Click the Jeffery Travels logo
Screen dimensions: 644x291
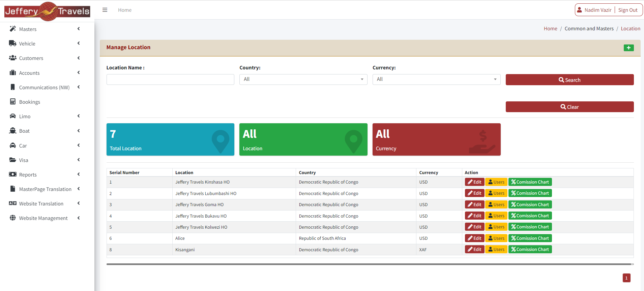coord(47,11)
